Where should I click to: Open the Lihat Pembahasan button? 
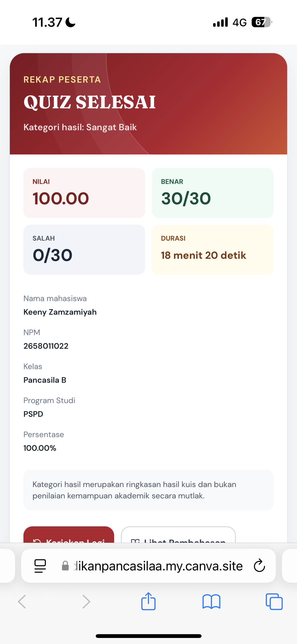(178, 535)
